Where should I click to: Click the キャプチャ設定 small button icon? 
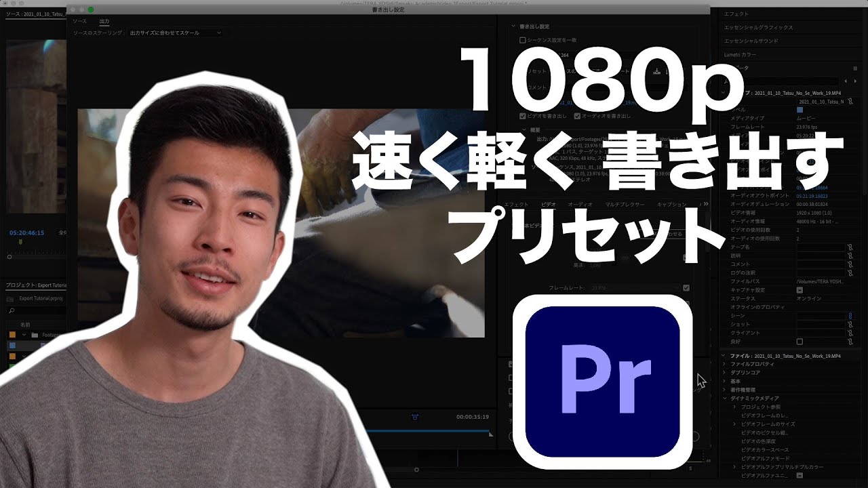pyautogui.click(x=800, y=290)
